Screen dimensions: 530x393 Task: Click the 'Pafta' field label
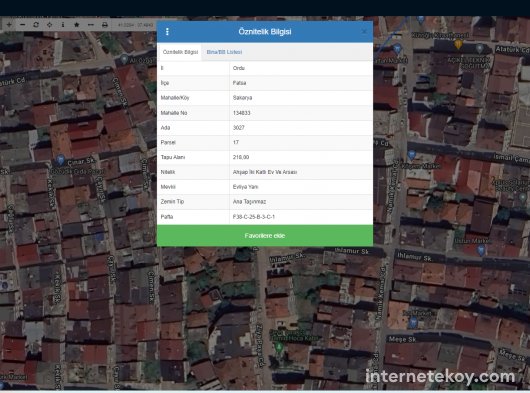pos(167,217)
